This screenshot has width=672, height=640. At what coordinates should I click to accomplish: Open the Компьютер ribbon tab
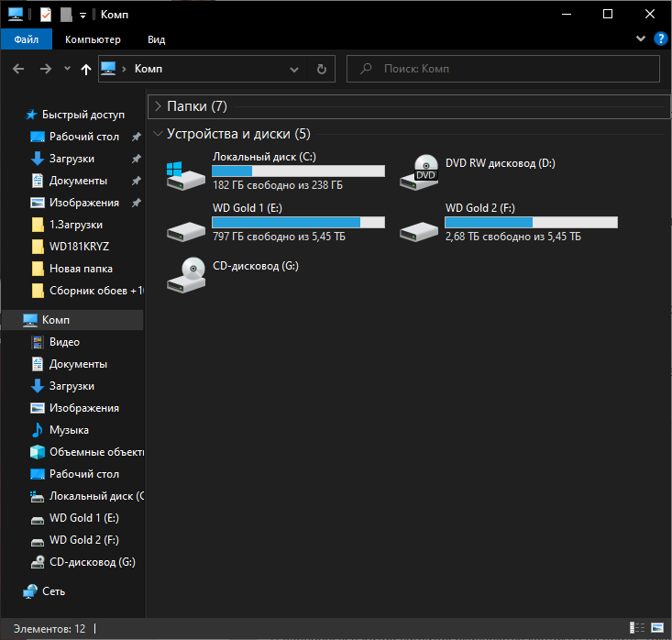click(x=93, y=39)
